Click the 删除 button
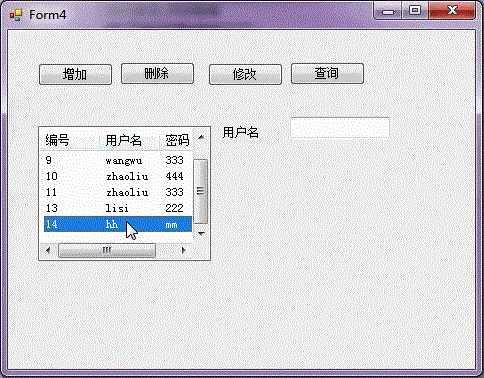The image size is (484, 378). tap(157, 73)
